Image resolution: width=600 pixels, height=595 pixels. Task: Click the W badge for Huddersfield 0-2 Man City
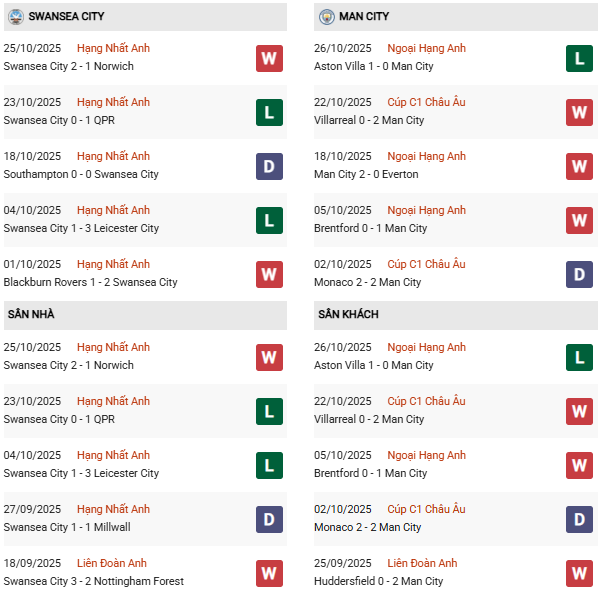coord(580,573)
